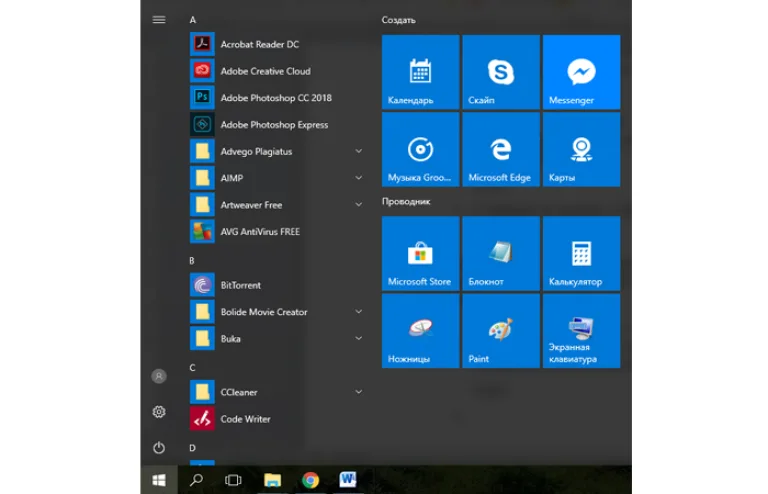
Task: Select the letter A section header
Action: click(x=192, y=20)
